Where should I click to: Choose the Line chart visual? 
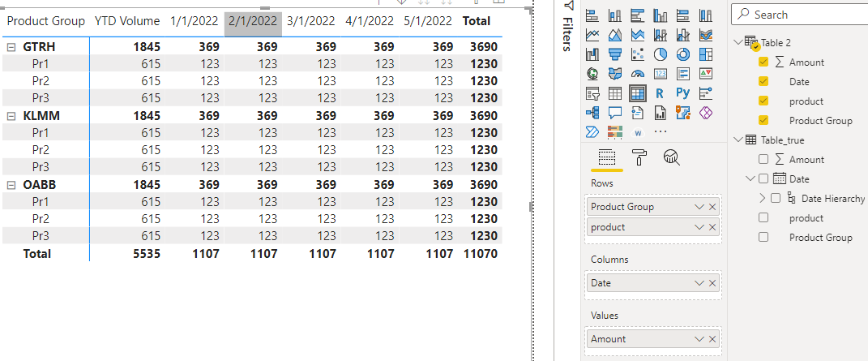click(x=592, y=35)
